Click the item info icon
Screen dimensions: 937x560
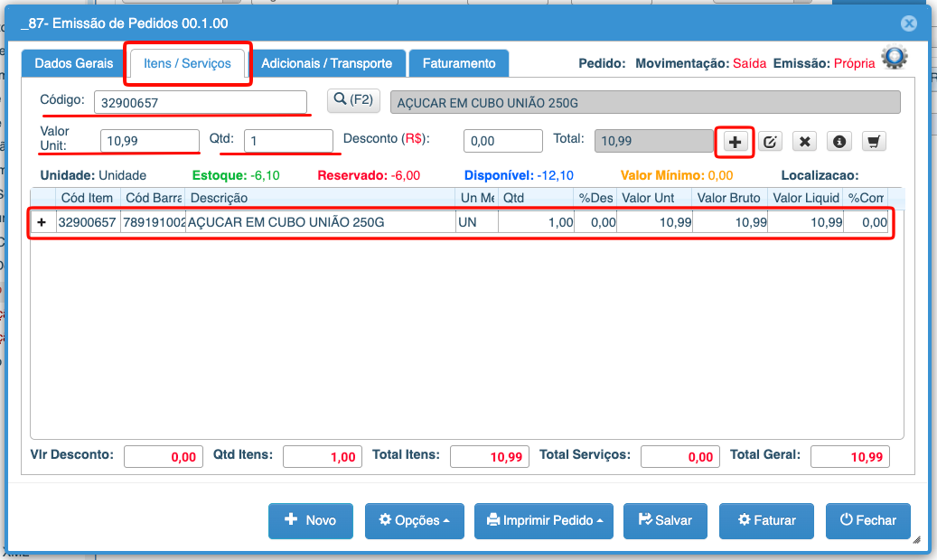839,142
